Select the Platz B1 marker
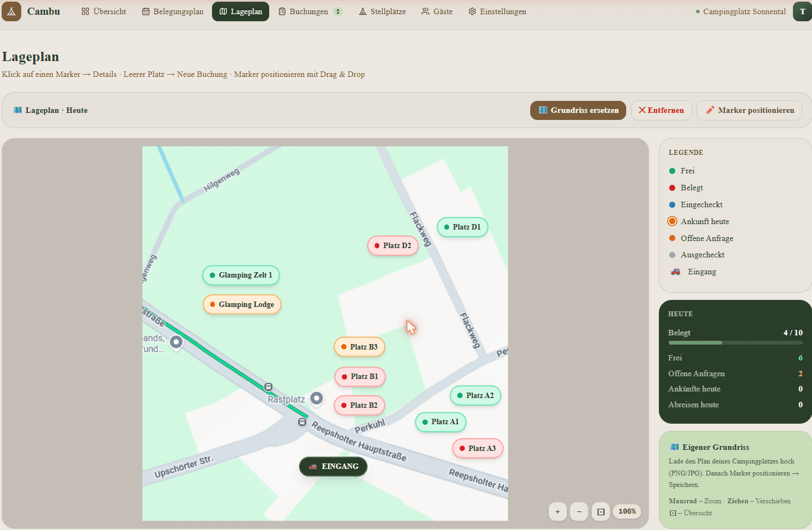The height and width of the screenshot is (530, 812). pyautogui.click(x=360, y=376)
